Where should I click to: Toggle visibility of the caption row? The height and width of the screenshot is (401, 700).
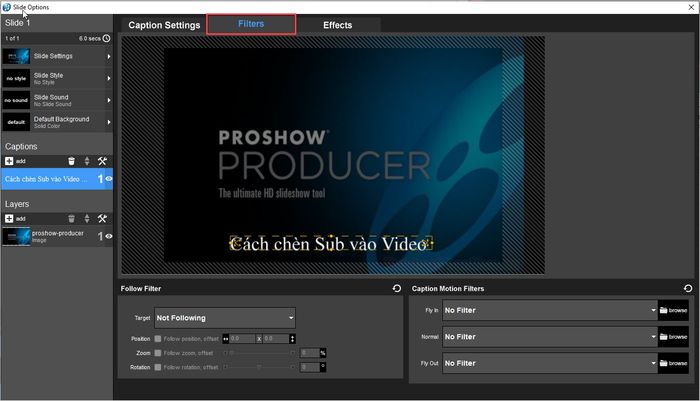[x=108, y=179]
